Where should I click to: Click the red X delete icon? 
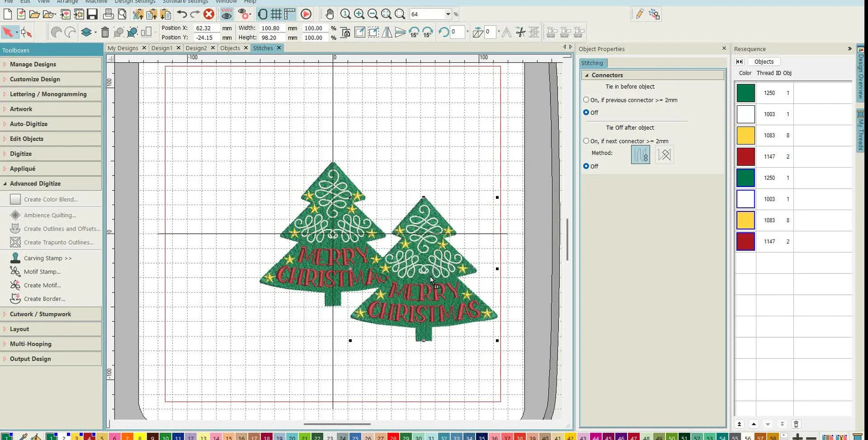[x=209, y=14]
